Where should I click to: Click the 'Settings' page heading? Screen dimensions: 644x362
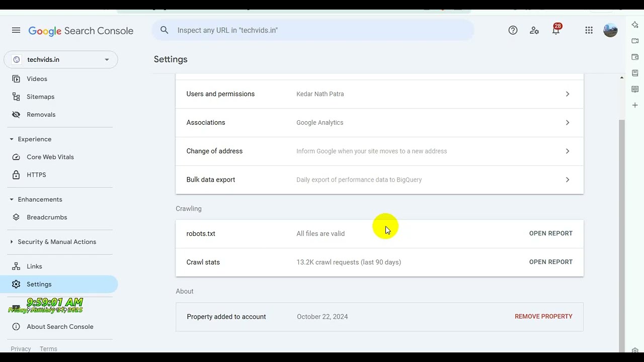tap(171, 59)
